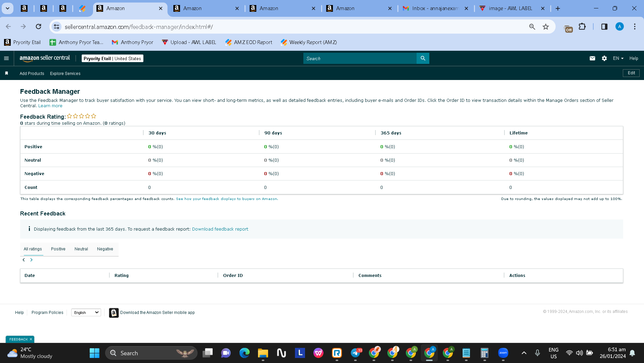Screen dimensions: 644x363
Task: Click the Edit button
Action: [631, 73]
